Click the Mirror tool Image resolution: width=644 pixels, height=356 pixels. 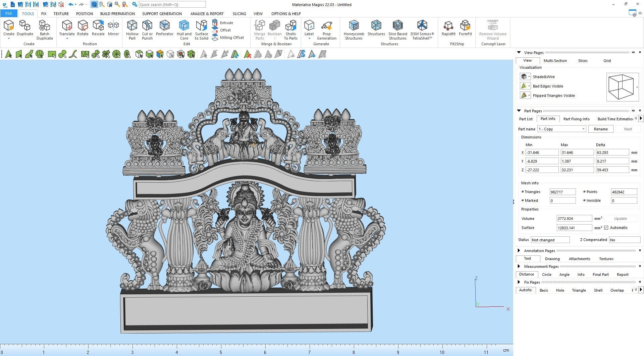113,28
